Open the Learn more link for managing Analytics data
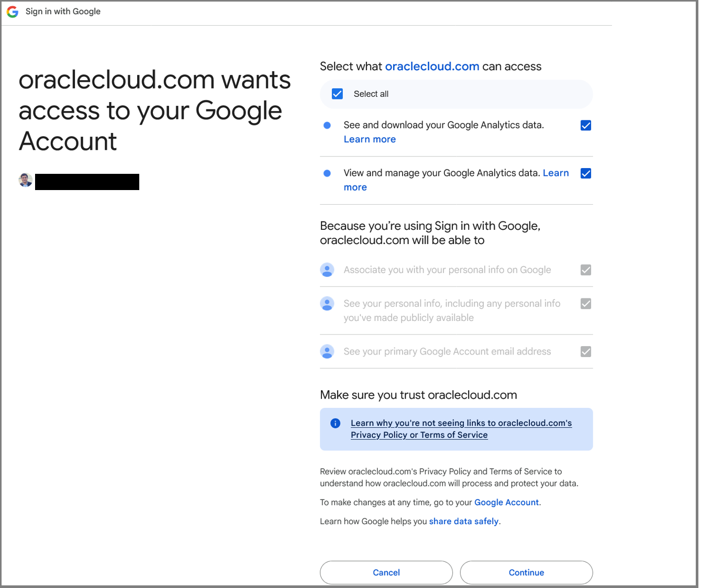Viewport: 701px width, 588px height. pos(556,173)
